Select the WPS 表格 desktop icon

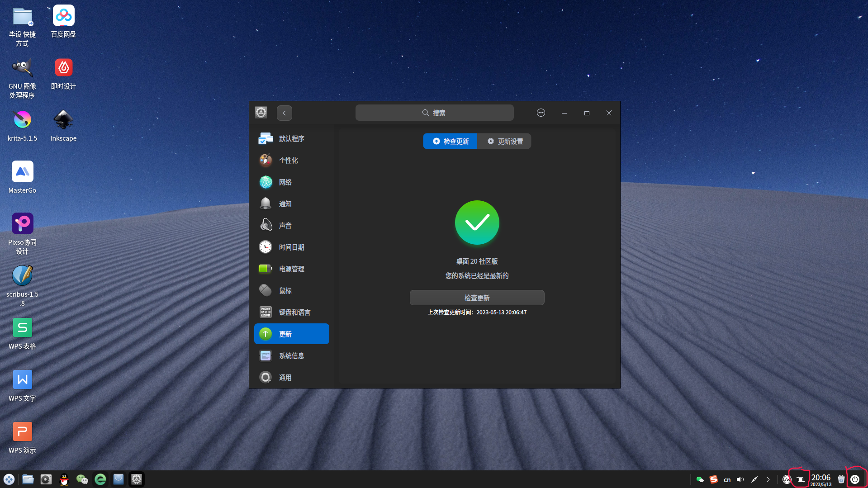click(x=22, y=334)
